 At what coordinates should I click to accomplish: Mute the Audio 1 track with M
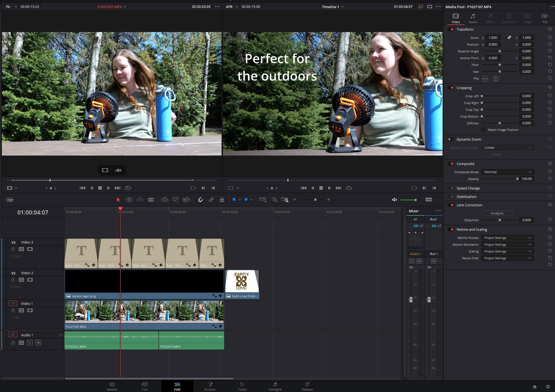[38, 343]
